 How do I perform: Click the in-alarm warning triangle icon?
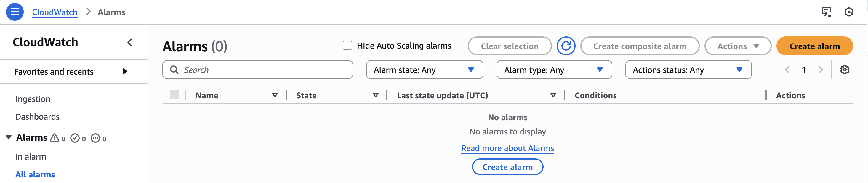coord(55,138)
